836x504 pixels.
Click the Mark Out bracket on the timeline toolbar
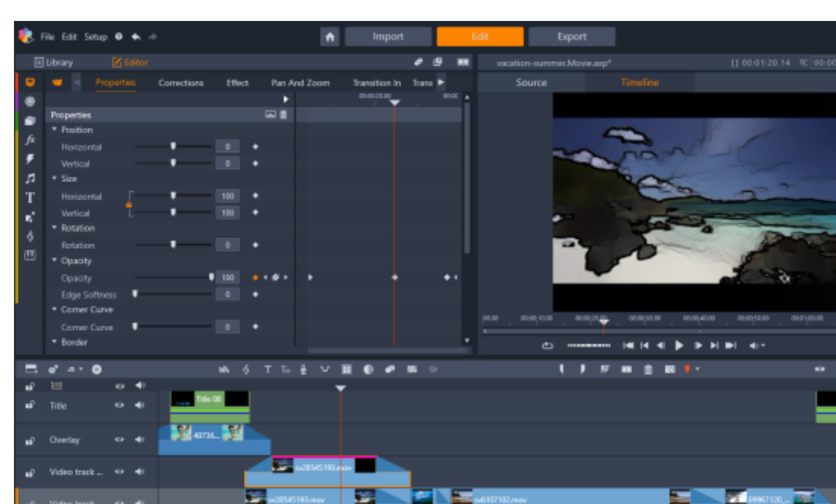coord(582,369)
